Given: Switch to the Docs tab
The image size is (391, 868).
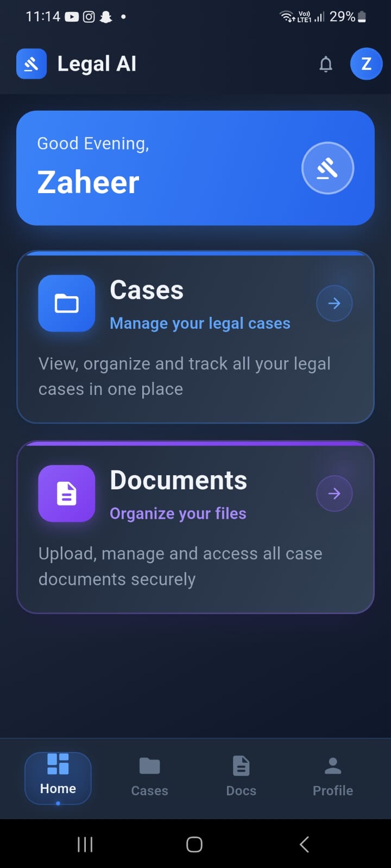Looking at the screenshot, I should tap(241, 778).
